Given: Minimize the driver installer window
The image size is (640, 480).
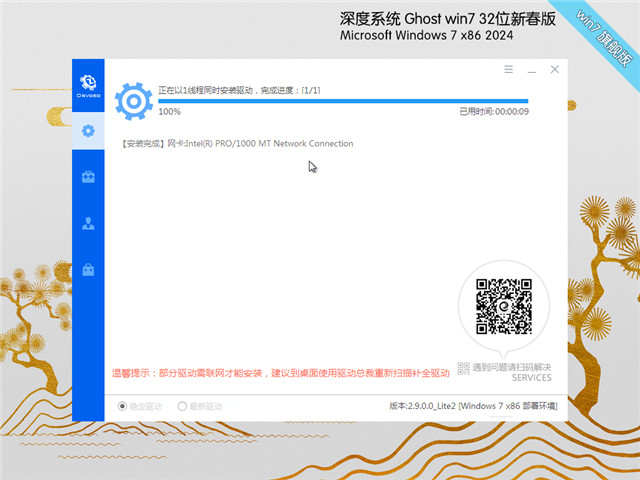Looking at the screenshot, I should [531, 72].
